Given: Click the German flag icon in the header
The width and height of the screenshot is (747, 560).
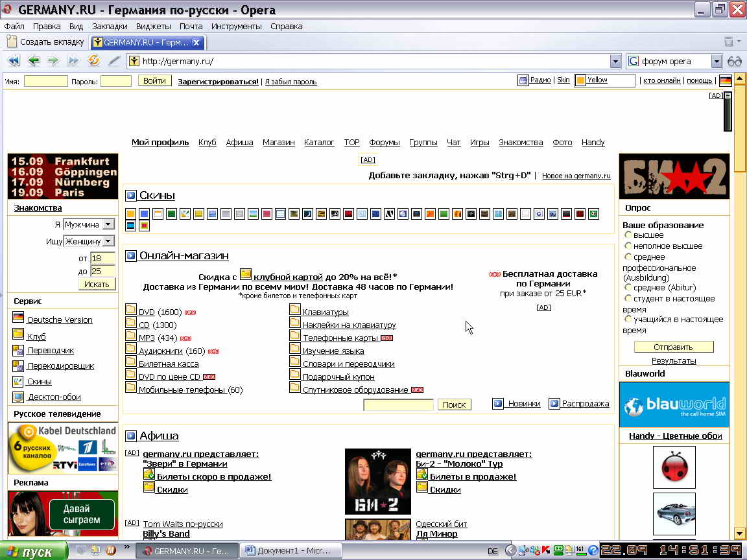Looking at the screenshot, I should [725, 80].
